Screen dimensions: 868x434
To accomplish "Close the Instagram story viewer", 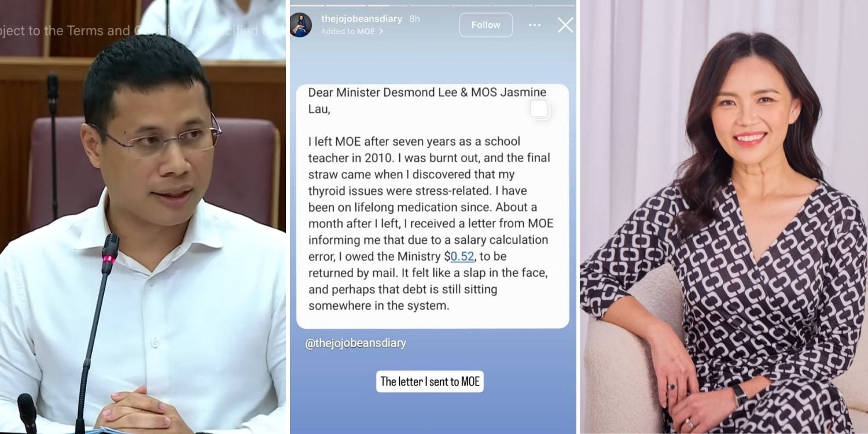I will click(565, 25).
